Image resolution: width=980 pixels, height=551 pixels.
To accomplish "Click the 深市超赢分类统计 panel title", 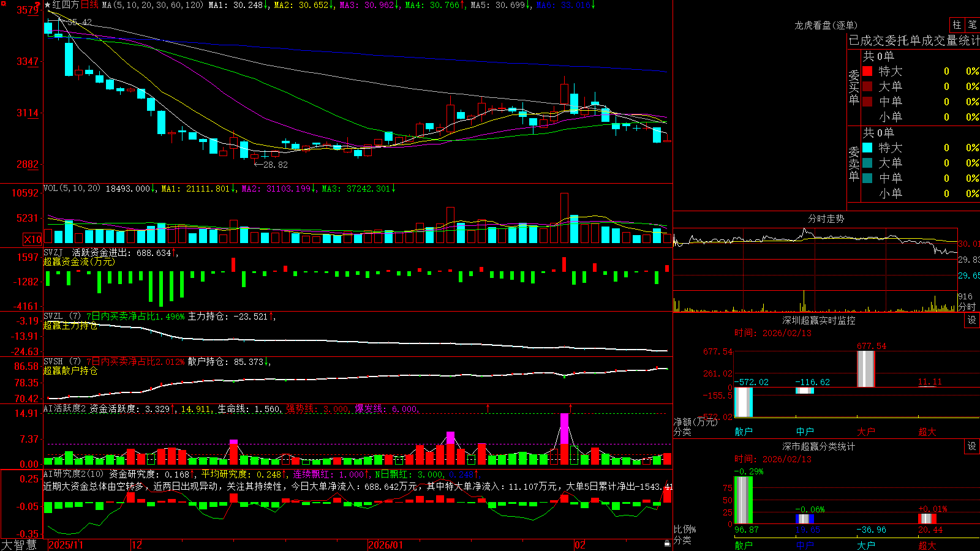I will (x=819, y=446).
